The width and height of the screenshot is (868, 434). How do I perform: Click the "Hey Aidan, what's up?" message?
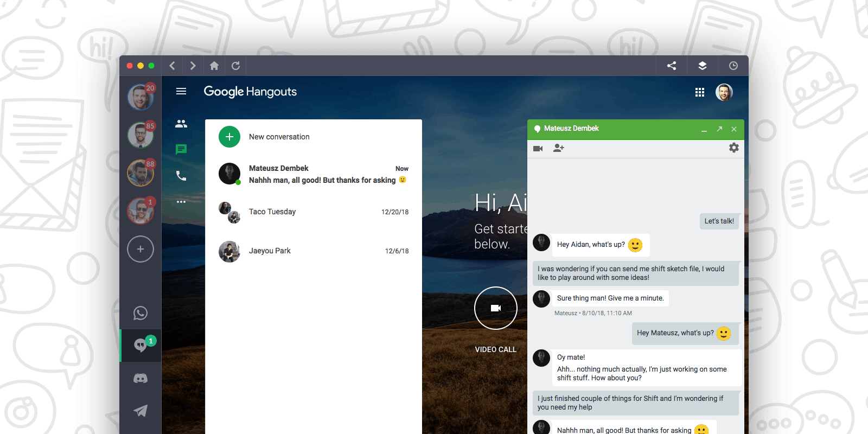[x=601, y=245]
